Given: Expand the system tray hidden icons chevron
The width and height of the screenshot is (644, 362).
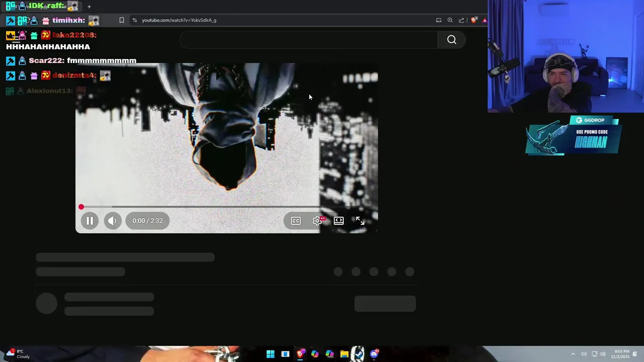Looking at the screenshot, I should 573,354.
